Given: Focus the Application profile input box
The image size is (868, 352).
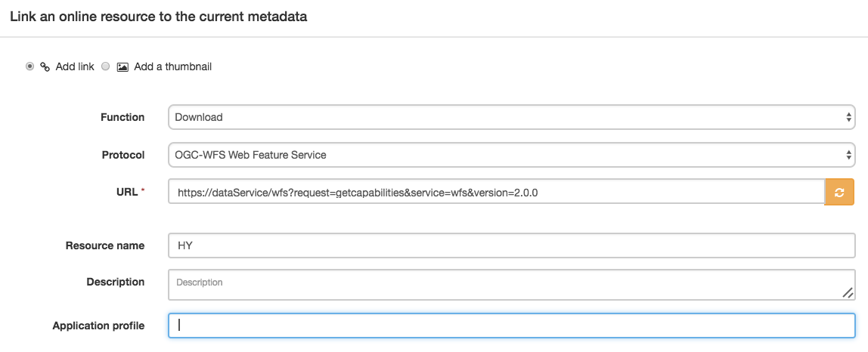Looking at the screenshot, I should (511, 326).
